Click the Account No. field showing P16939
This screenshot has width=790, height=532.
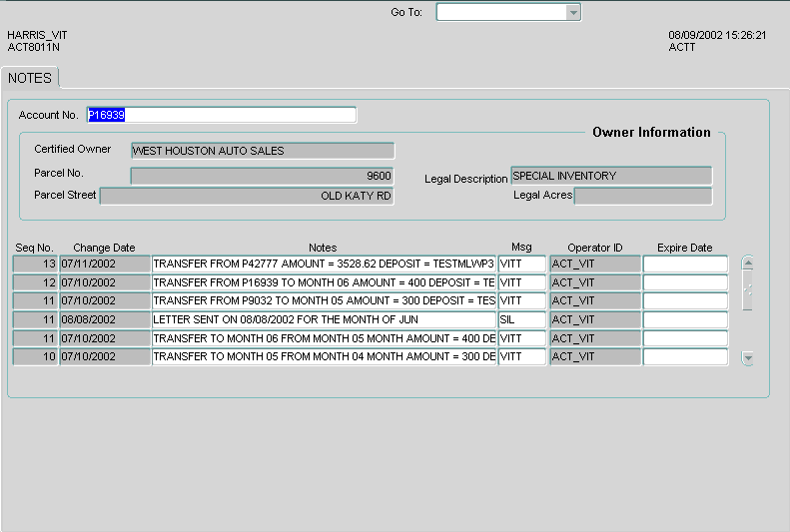tap(221, 115)
